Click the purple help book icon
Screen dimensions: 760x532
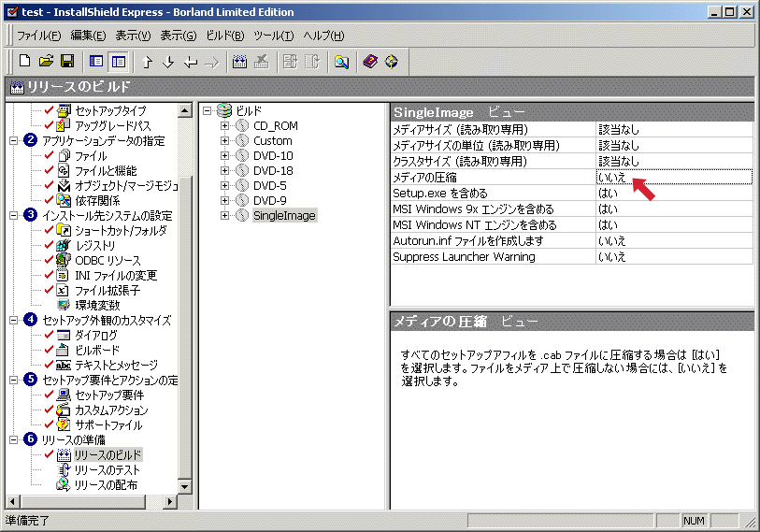pos(370,62)
